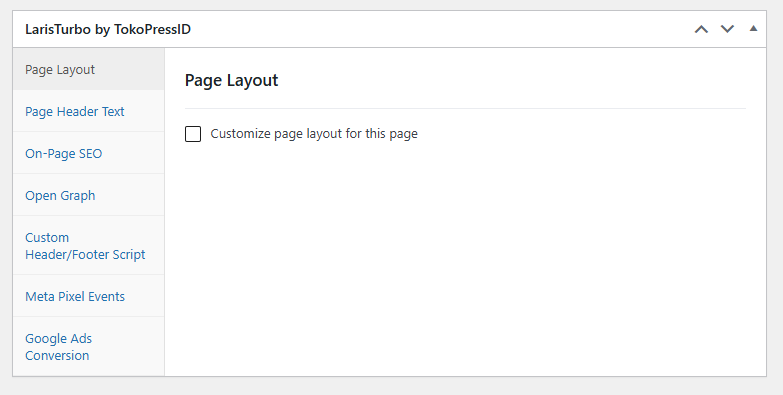Select the Google Ads Conversion tab
Screen dimensions: 783x395
(88, 347)
